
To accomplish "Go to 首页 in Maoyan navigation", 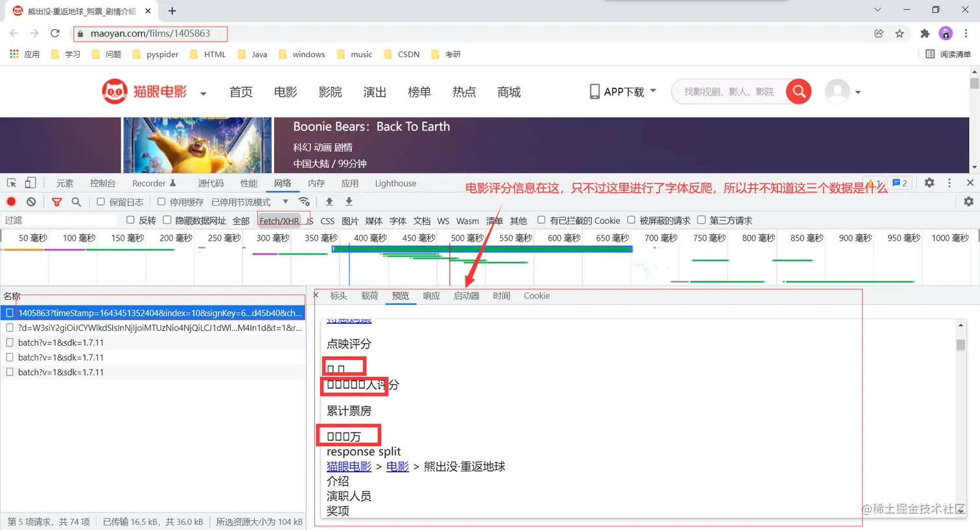I will click(240, 92).
